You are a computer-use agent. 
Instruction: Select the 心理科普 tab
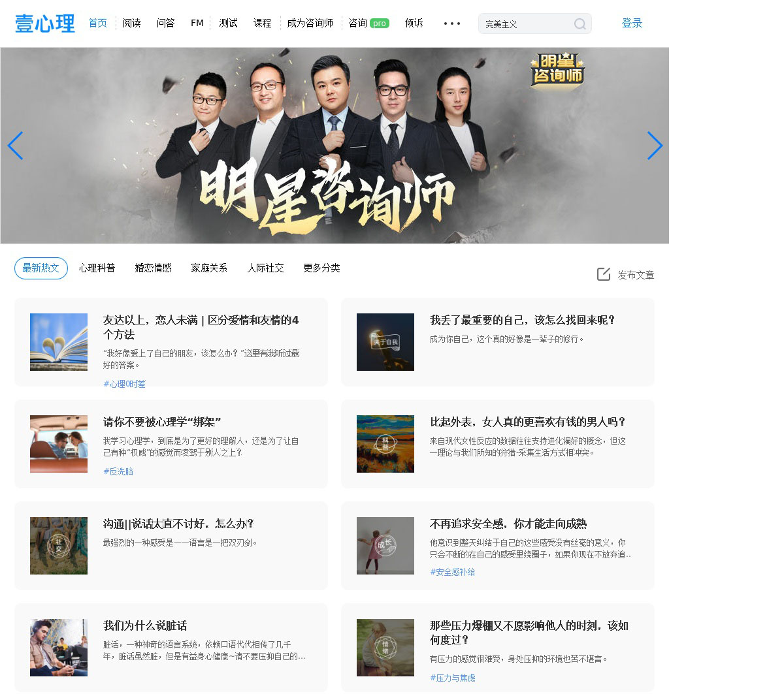[x=97, y=268]
